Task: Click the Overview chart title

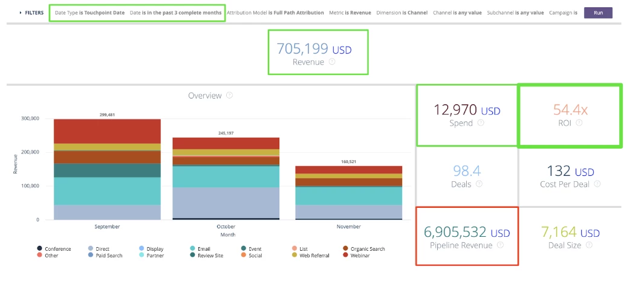Action: click(205, 95)
